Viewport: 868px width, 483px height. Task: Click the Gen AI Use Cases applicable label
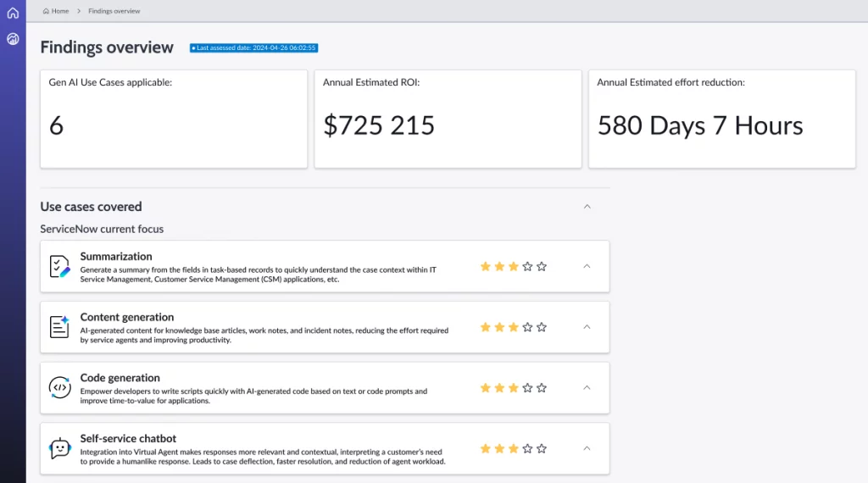point(110,82)
